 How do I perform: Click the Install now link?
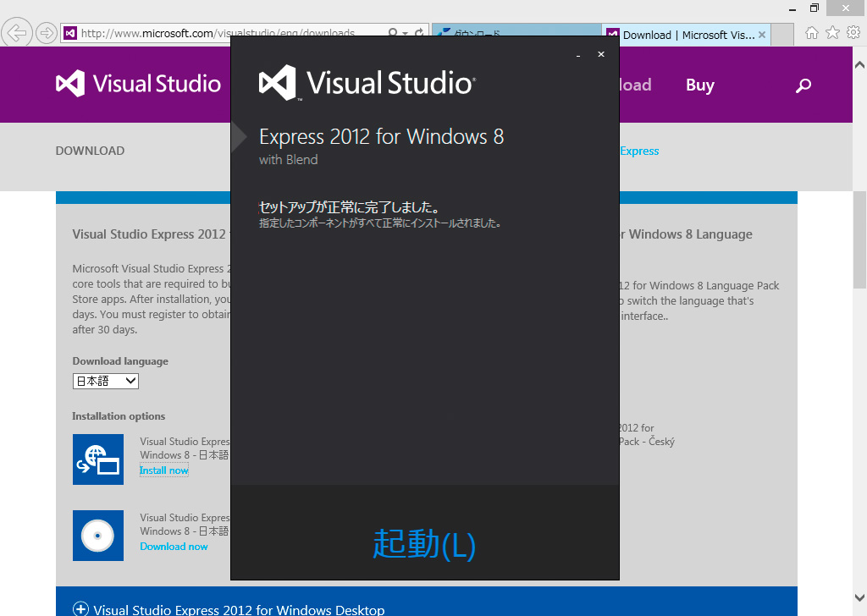tap(163, 470)
